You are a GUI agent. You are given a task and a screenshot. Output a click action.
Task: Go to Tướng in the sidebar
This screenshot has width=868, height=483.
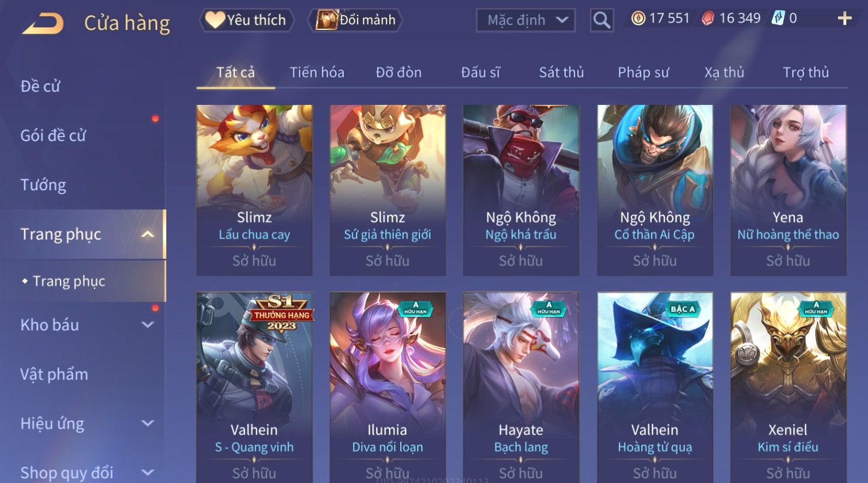pyautogui.click(x=43, y=185)
